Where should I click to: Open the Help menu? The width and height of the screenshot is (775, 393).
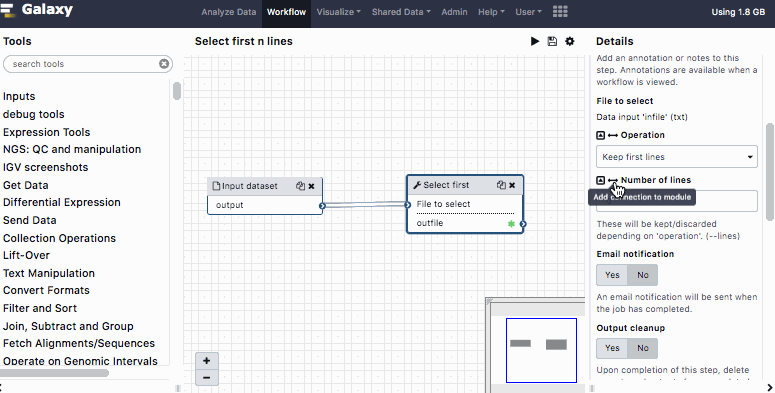click(491, 12)
